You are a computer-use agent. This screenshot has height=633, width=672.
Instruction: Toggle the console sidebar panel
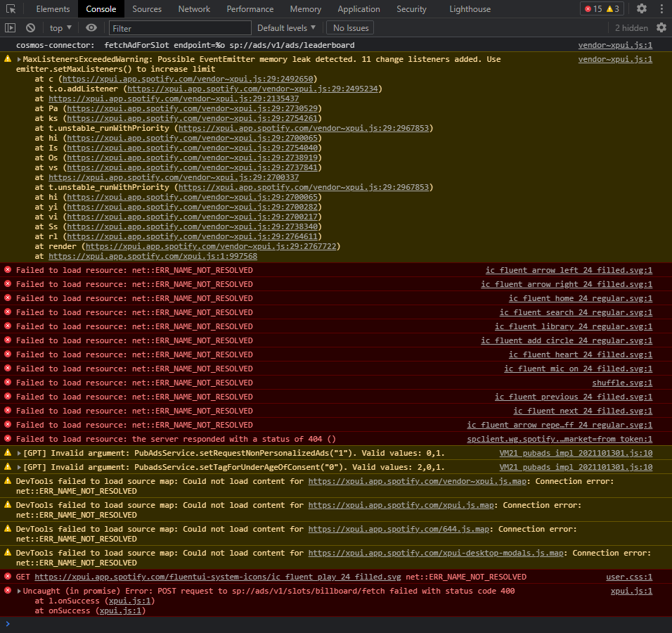tap(10, 27)
